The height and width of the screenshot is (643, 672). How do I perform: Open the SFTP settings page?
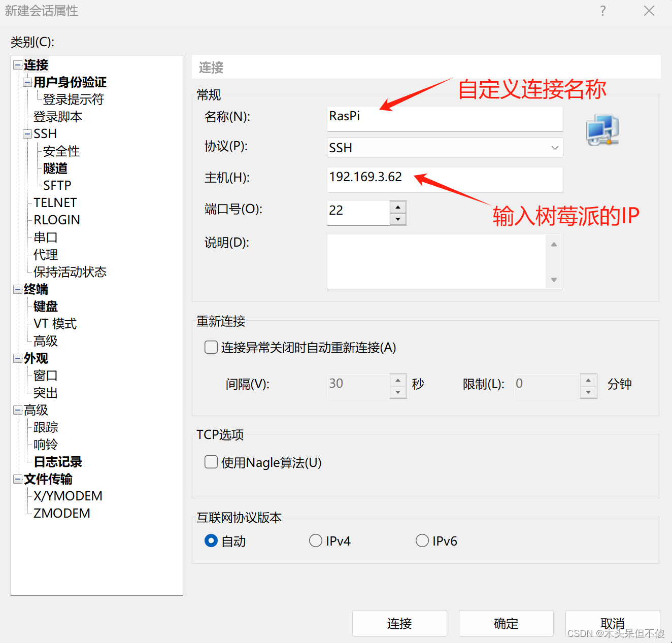56,185
